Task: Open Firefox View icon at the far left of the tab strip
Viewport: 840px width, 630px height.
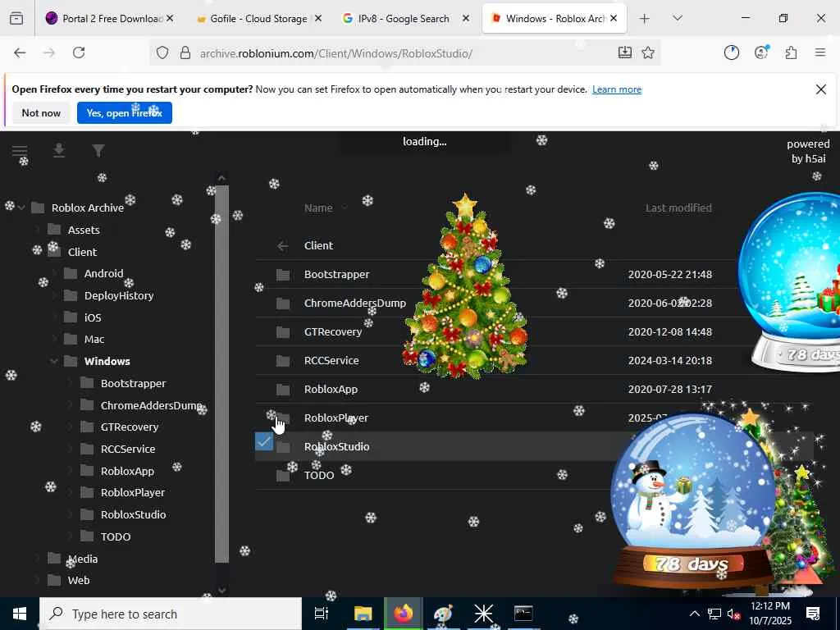Action: pyautogui.click(x=16, y=19)
